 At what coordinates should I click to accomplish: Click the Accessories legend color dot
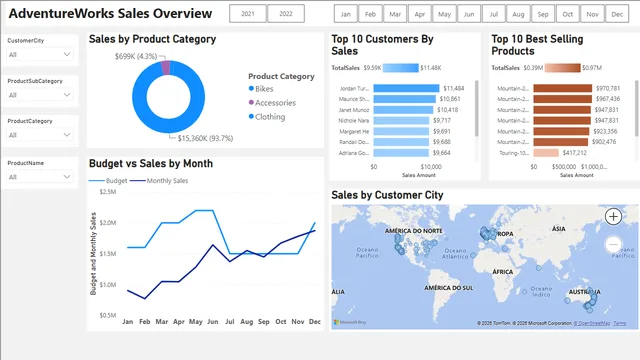point(251,102)
